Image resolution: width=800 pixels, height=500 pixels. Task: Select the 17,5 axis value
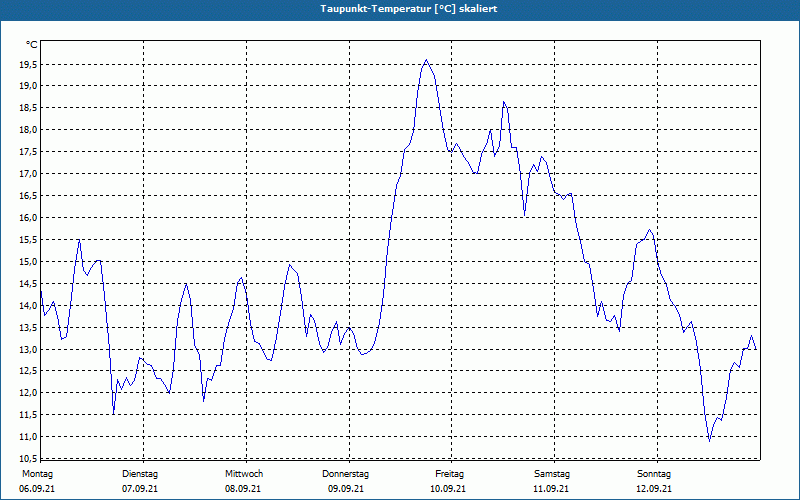coord(29,152)
